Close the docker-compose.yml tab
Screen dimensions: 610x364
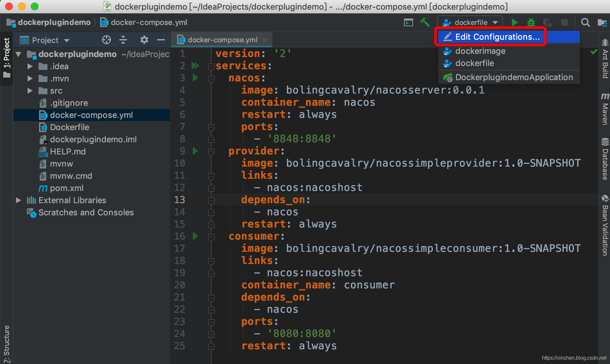[x=265, y=40]
